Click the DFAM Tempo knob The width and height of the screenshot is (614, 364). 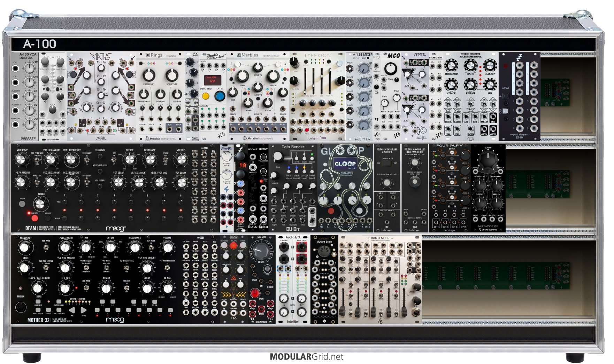click(x=41, y=204)
